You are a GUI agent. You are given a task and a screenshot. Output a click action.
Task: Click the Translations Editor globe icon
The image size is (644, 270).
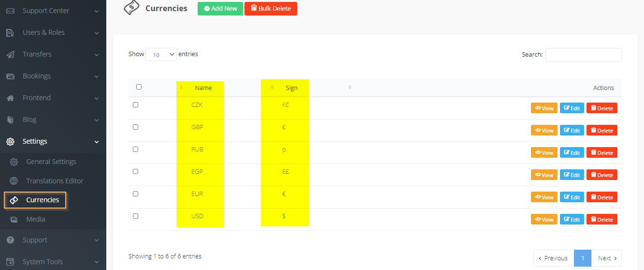pyautogui.click(x=14, y=181)
